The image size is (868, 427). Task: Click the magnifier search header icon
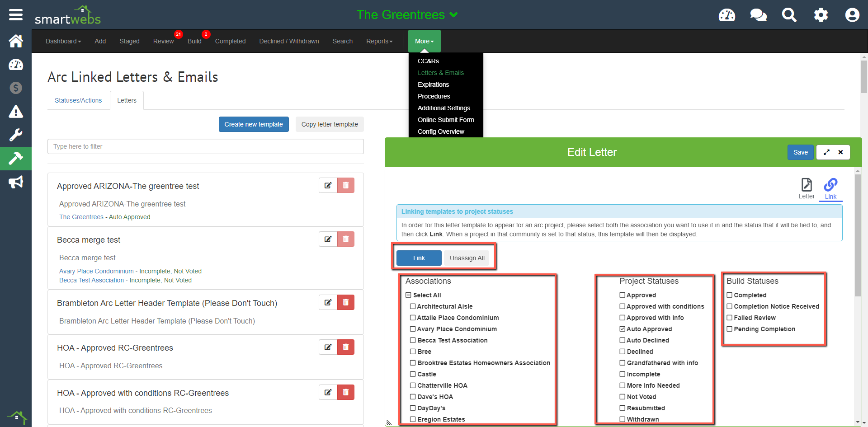789,15
